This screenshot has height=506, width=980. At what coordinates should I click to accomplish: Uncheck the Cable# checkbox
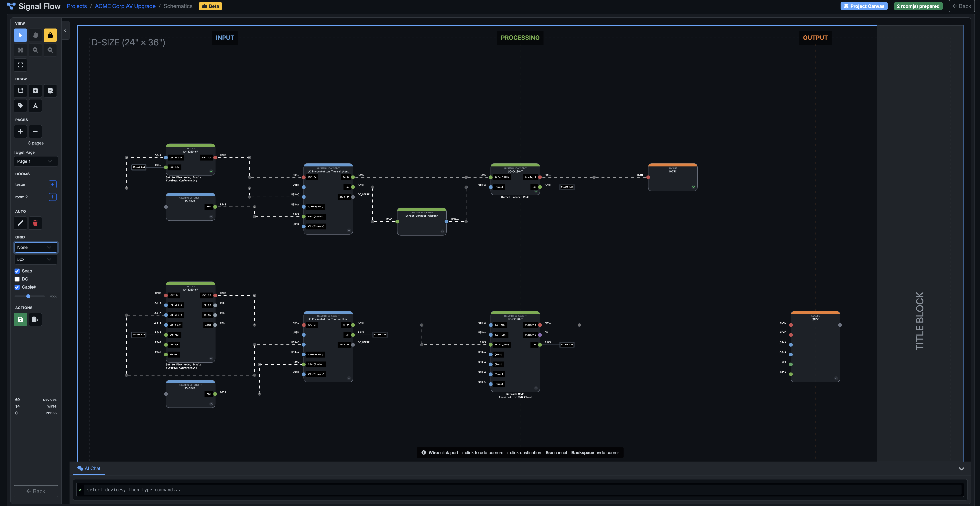[17, 287]
